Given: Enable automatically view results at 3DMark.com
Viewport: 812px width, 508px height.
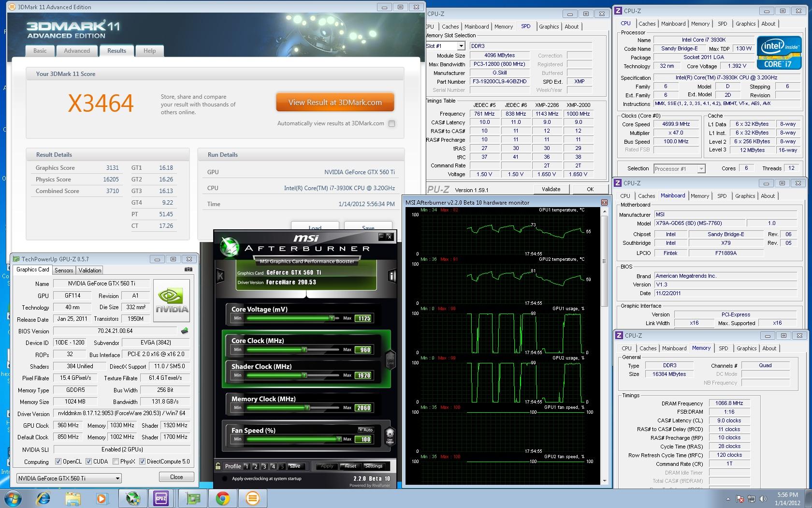Looking at the screenshot, I should (391, 123).
